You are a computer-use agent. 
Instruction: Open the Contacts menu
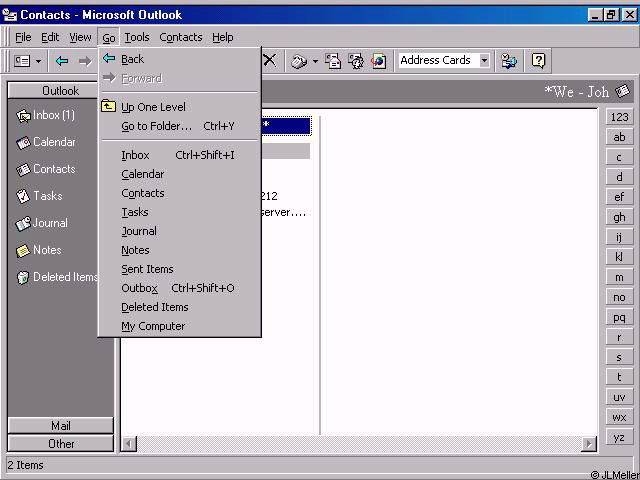pyautogui.click(x=181, y=38)
